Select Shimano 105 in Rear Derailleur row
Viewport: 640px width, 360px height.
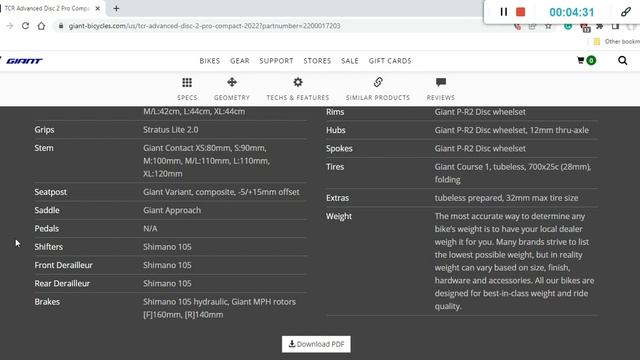[x=167, y=284]
